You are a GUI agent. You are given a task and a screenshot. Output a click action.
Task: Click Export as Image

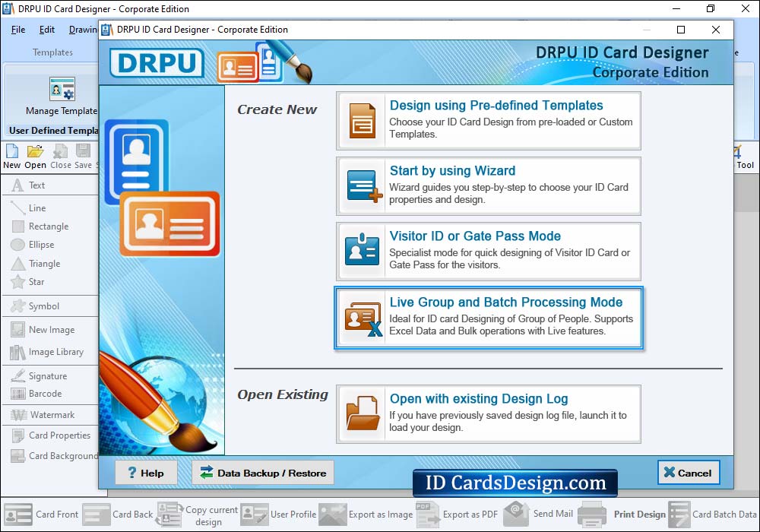point(366,514)
